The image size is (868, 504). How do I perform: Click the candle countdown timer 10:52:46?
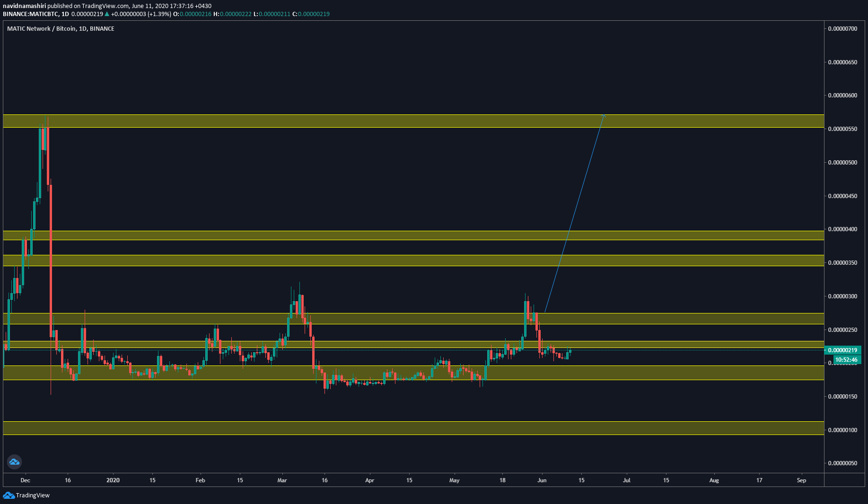tap(846, 360)
